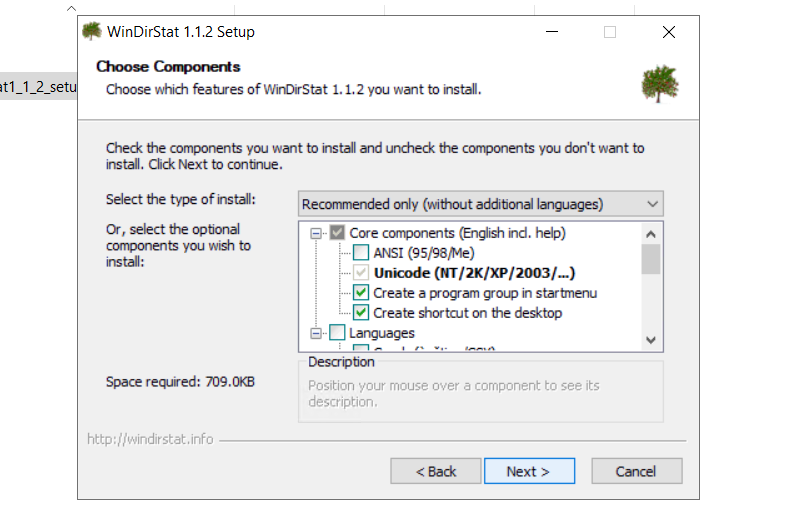Click the components list scroll down arrow
Screen dimensions: 800x530
point(651,340)
